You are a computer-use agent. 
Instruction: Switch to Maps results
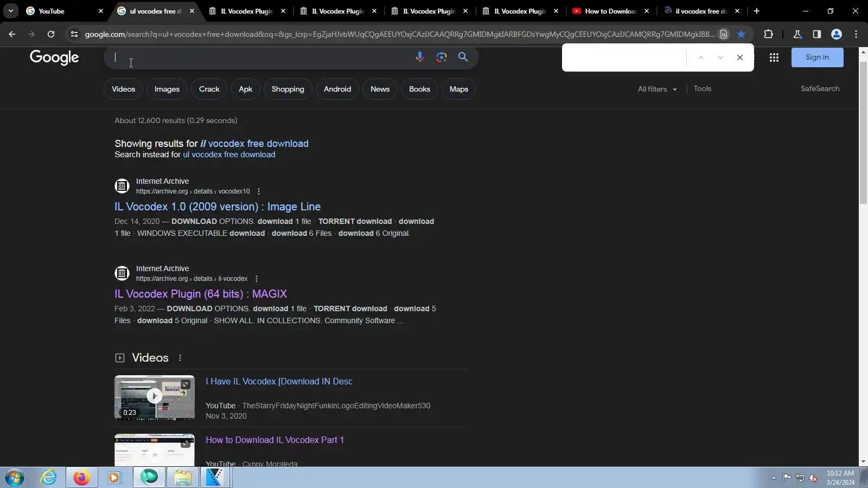click(458, 89)
